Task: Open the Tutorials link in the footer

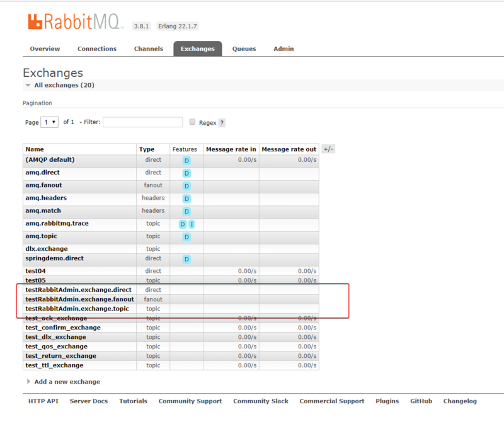Action: [133, 401]
